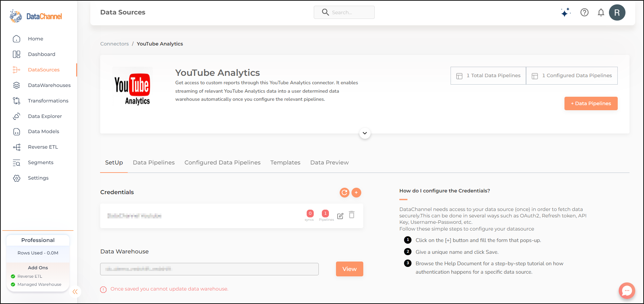The image size is (644, 304).
Task: Open the chat support bubble
Action: tap(627, 291)
